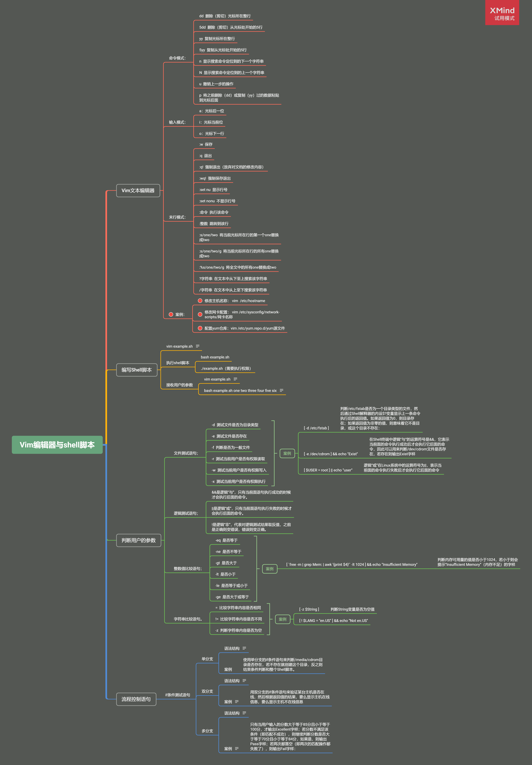Click the red marker on 案例: topic
The width and height of the screenshot is (532, 765).
point(171,314)
